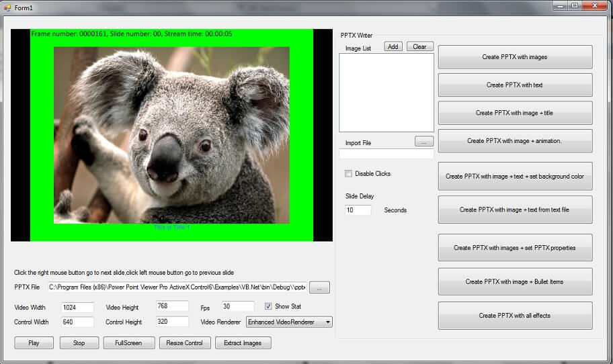
Task: Enable the Disable Clicks checkbox
Action: [348, 174]
